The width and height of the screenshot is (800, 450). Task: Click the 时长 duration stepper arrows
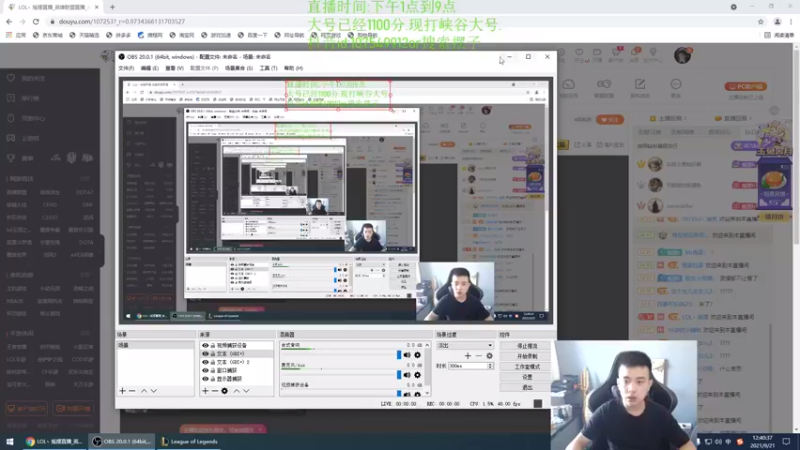pos(490,366)
